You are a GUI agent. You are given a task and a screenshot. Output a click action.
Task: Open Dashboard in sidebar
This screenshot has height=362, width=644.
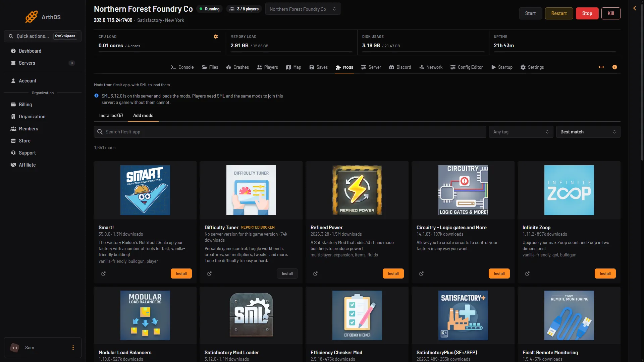pyautogui.click(x=43, y=51)
